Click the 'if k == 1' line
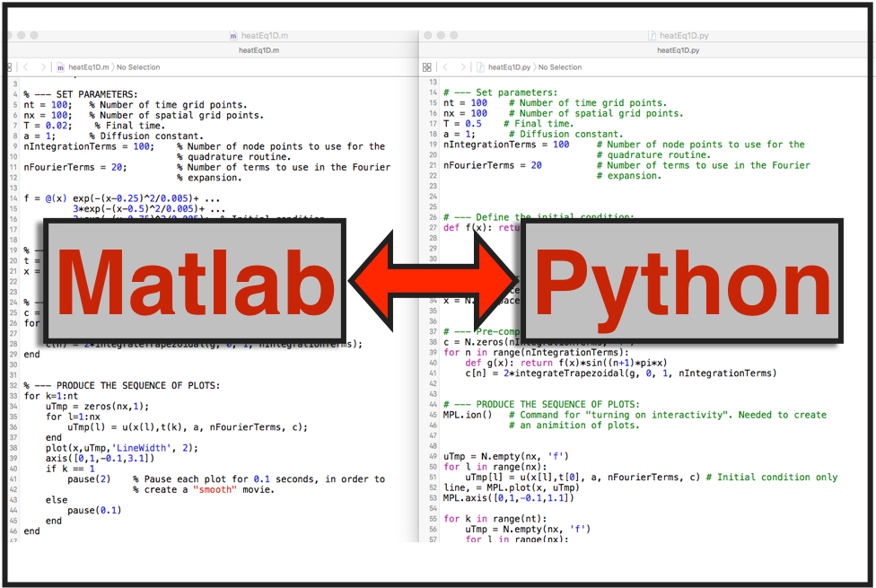The height and width of the screenshot is (588, 876). point(70,469)
